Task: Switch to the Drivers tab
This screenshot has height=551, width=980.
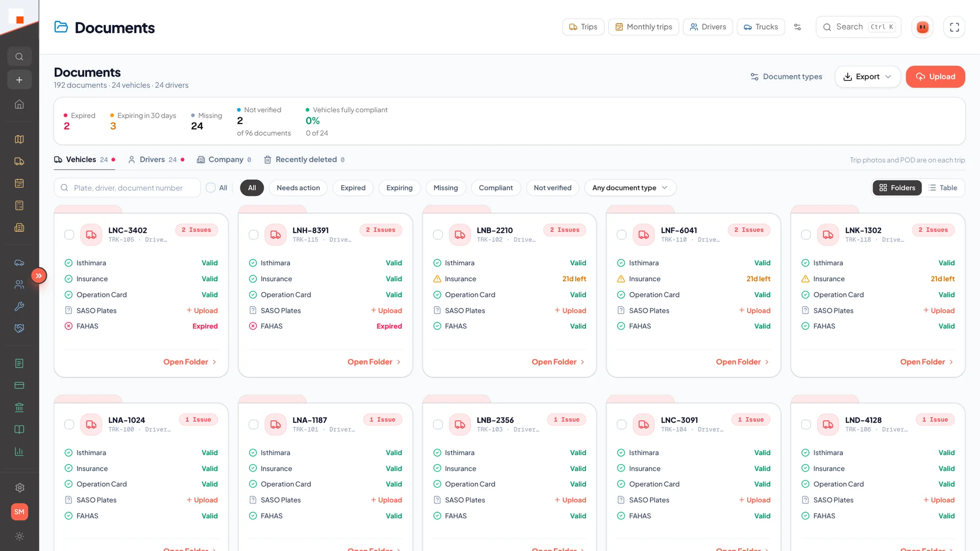Action: click(156, 160)
